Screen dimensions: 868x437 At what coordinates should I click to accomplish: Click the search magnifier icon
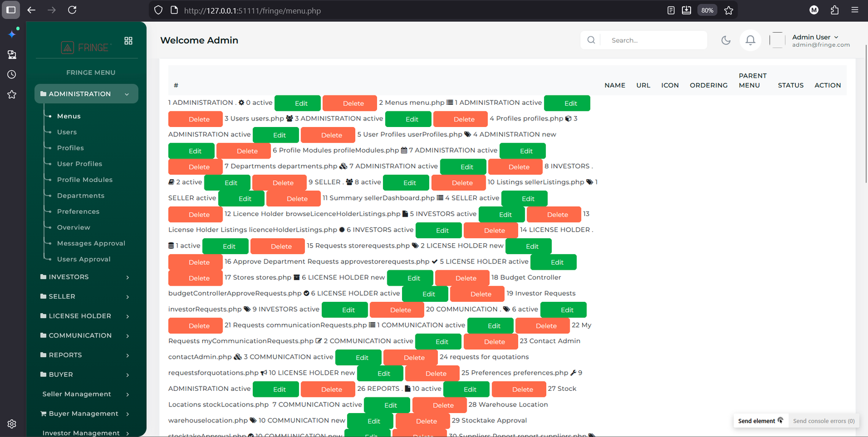(x=591, y=40)
